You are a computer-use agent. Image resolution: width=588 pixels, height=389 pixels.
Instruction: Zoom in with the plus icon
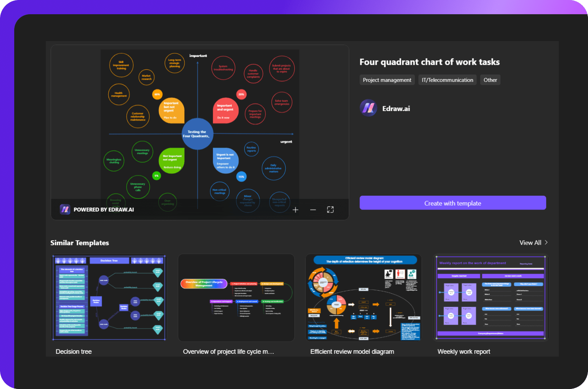[296, 210]
